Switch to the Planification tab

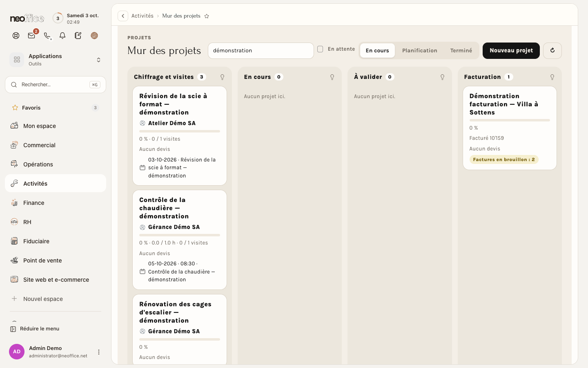(420, 51)
